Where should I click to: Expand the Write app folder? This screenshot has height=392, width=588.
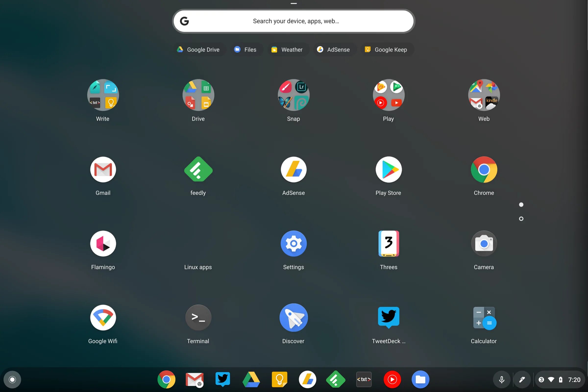point(103,95)
